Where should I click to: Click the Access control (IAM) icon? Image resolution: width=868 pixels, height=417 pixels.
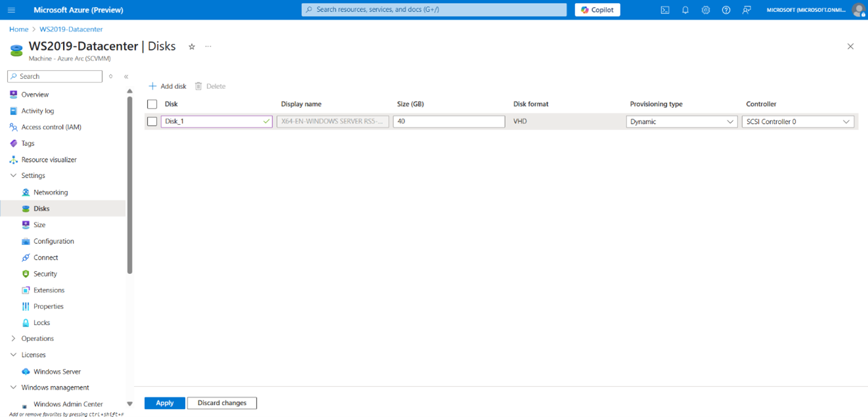pyautogui.click(x=13, y=127)
